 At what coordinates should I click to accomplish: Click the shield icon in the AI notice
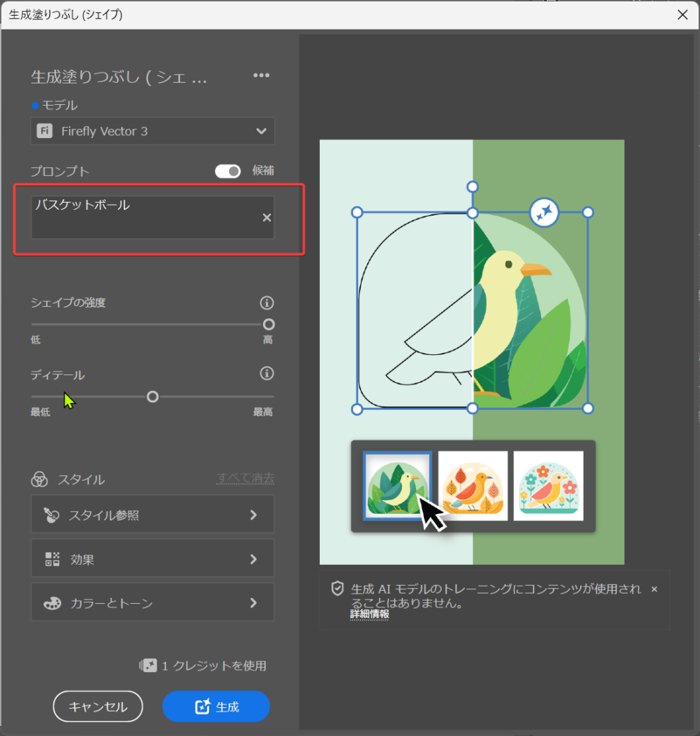pos(338,589)
